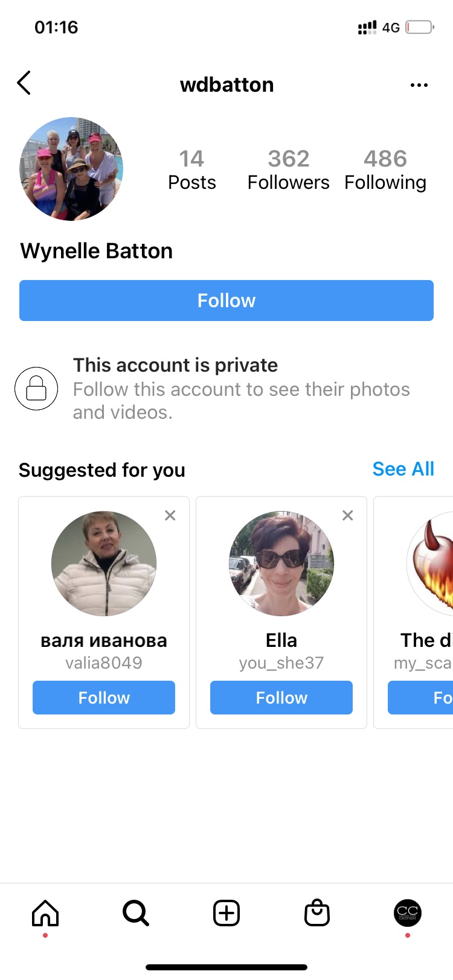Open the 486 Following list
This screenshot has height=980, width=453.
coord(385,170)
